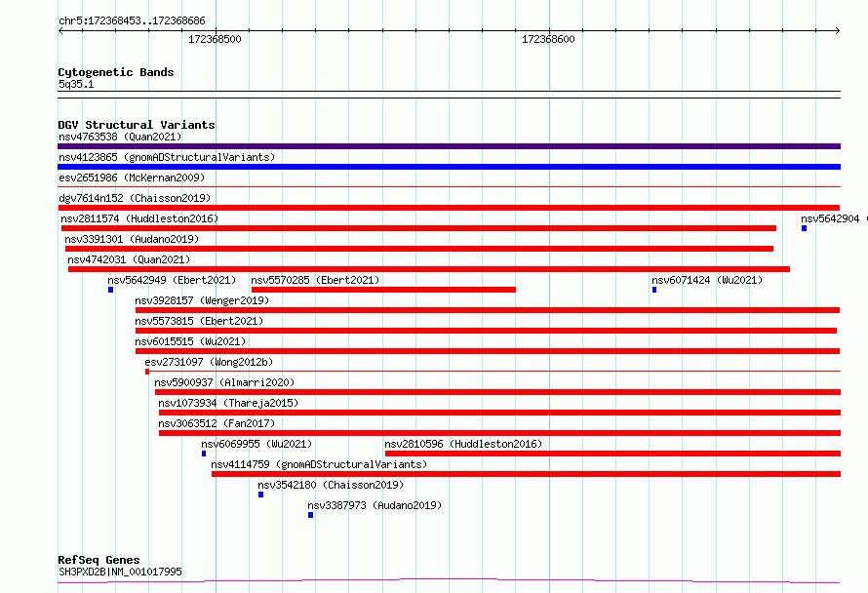The width and height of the screenshot is (868, 593).
Task: Click the Cytogenetic Bands track title
Action: [116, 72]
